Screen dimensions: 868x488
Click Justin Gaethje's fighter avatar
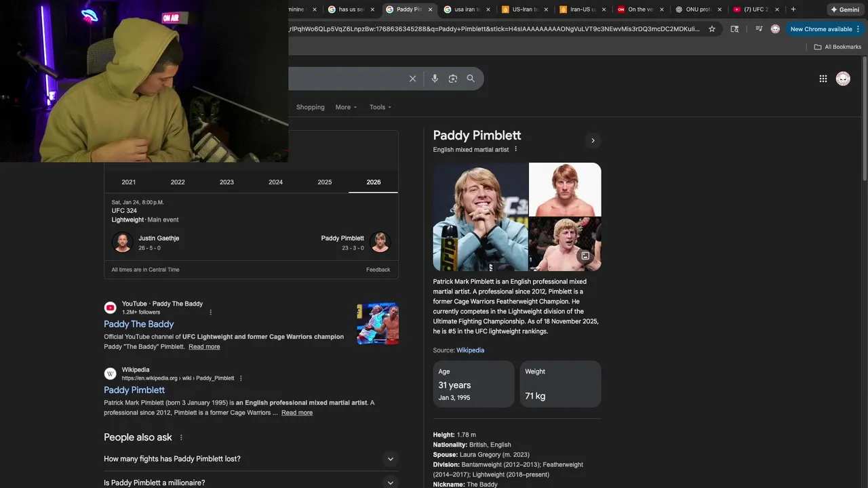tap(123, 242)
